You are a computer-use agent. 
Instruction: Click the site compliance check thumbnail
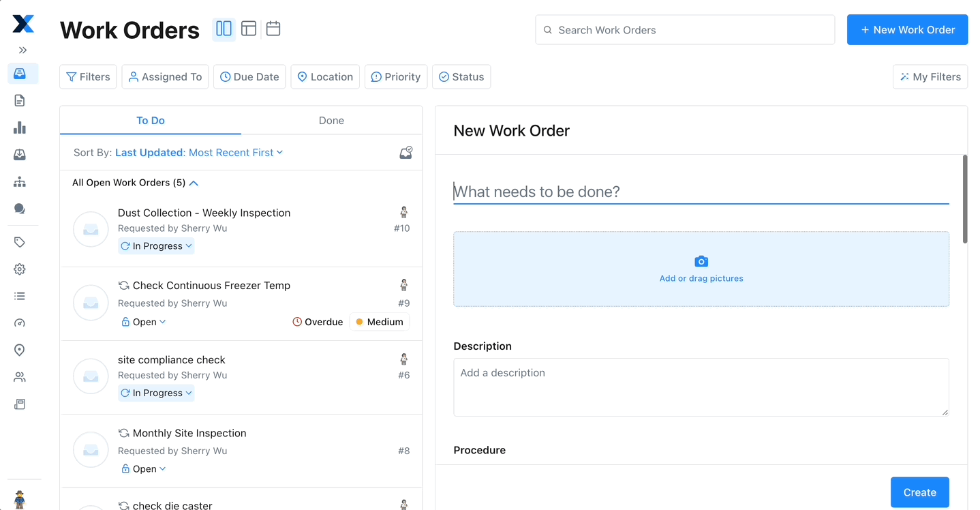pos(91,376)
